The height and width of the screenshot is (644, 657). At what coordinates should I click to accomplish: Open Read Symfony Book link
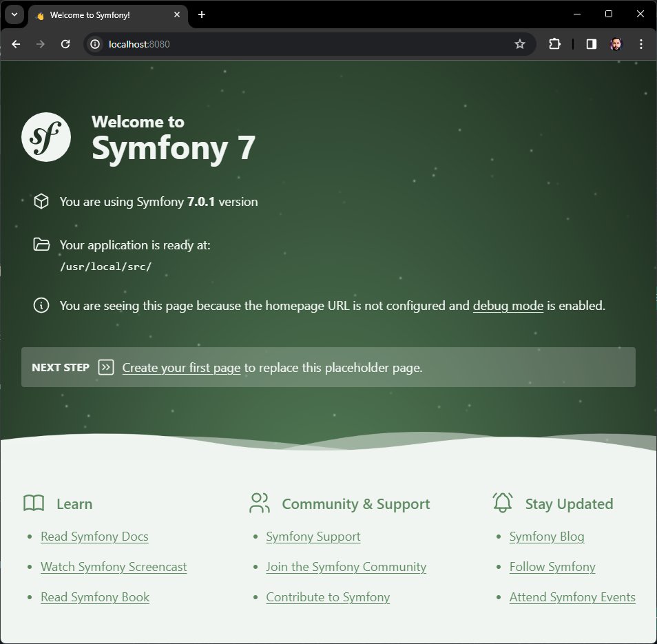pyautogui.click(x=95, y=597)
